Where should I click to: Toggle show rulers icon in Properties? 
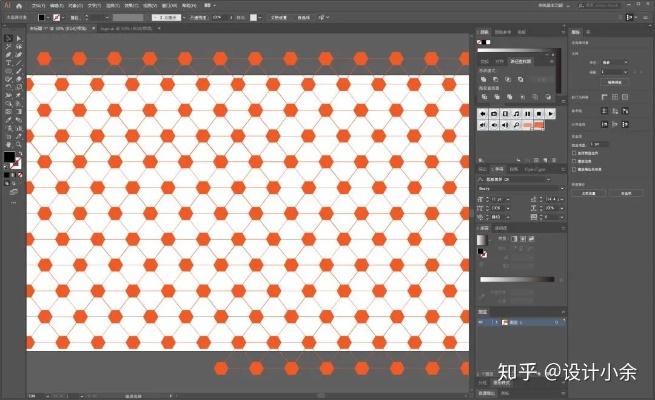pos(604,97)
